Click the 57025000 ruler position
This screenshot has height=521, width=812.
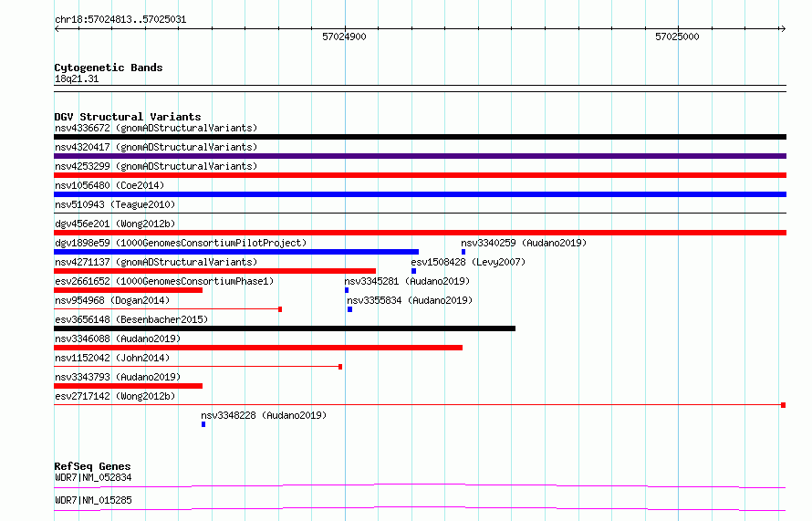click(x=677, y=36)
